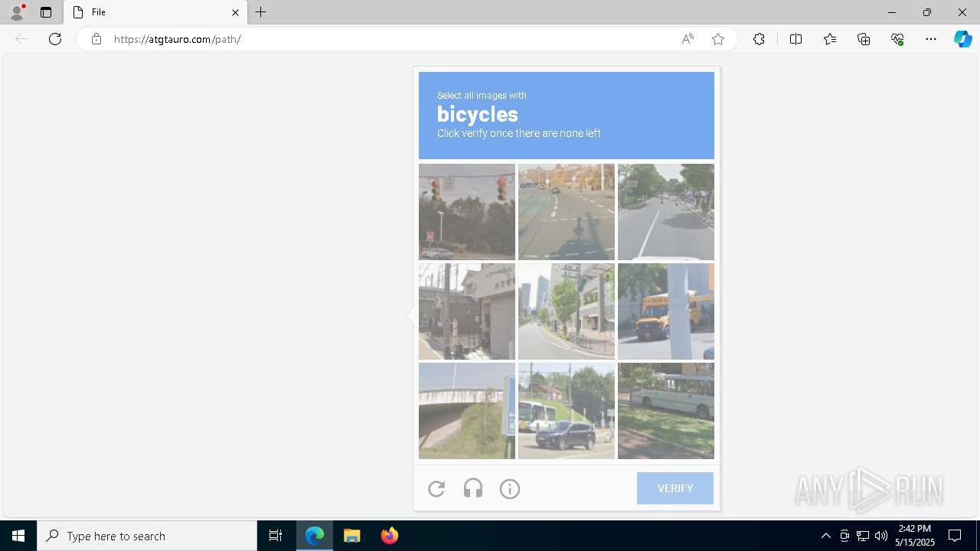
Task: Switch to the File tab
Action: tap(156, 12)
